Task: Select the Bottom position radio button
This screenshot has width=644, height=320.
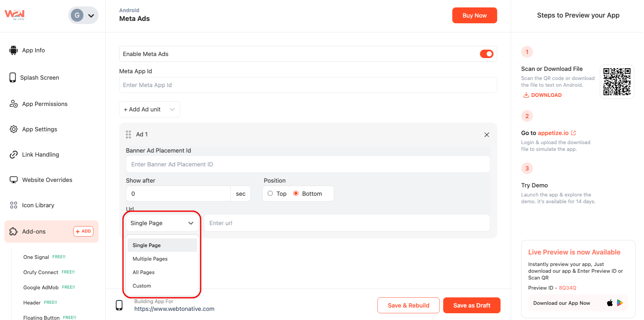Action: 296,193
